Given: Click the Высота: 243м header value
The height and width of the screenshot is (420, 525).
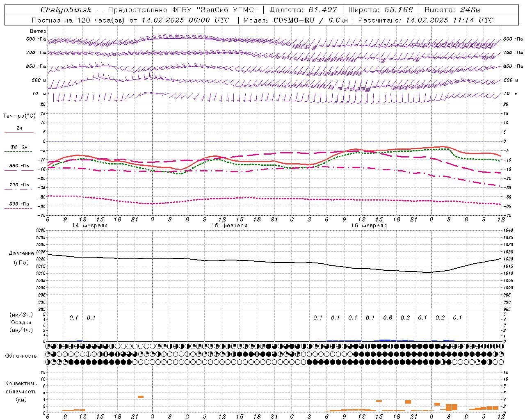Looking at the screenshot, I should click(x=452, y=10).
